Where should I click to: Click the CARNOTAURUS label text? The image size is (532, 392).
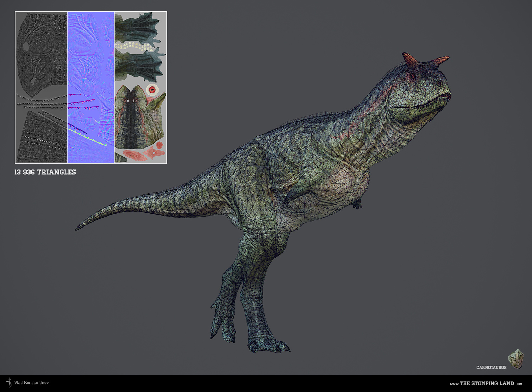[491, 368]
